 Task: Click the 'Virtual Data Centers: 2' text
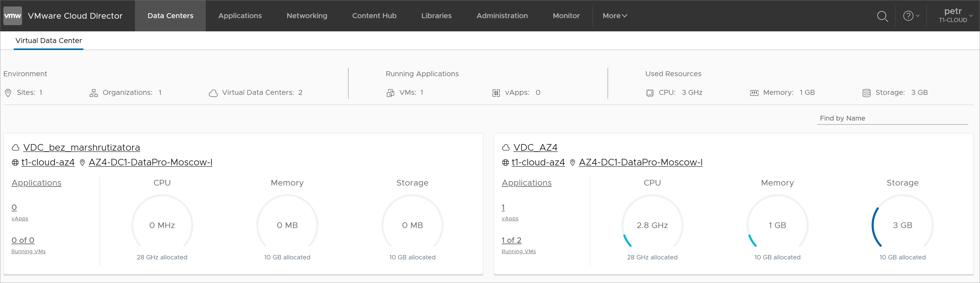coord(262,93)
